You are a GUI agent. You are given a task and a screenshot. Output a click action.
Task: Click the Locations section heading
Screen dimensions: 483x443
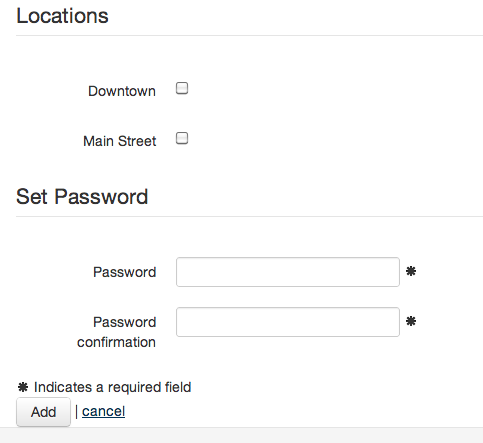pos(62,16)
